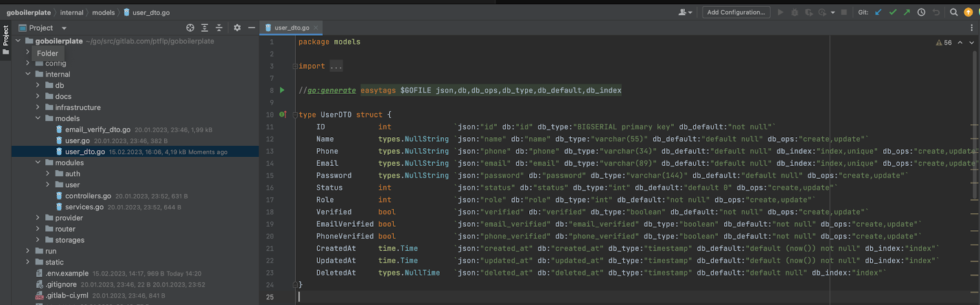This screenshot has height=305, width=980.
Task: Collapse the models folder
Action: [x=38, y=118]
